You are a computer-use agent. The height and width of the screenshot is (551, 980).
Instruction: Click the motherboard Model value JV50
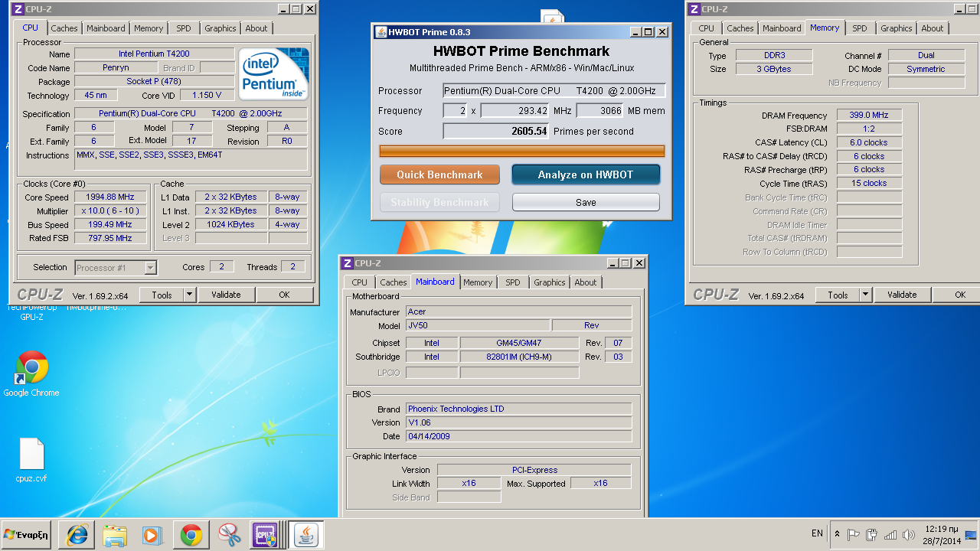[476, 326]
